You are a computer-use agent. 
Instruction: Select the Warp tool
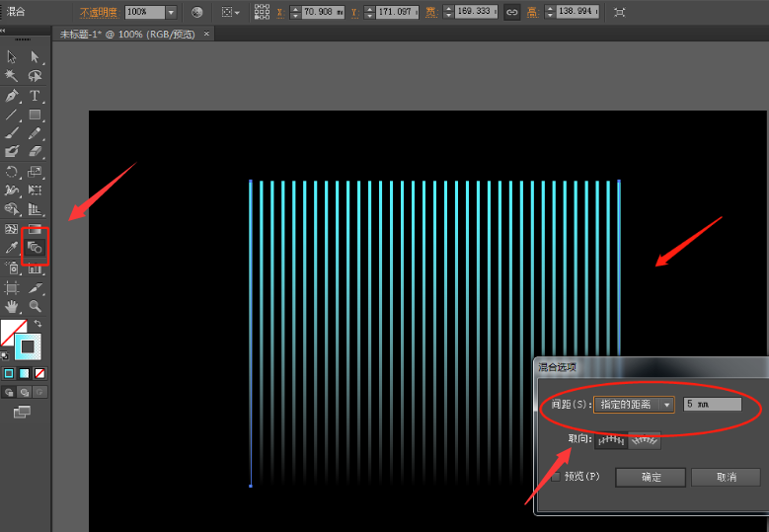click(12, 190)
